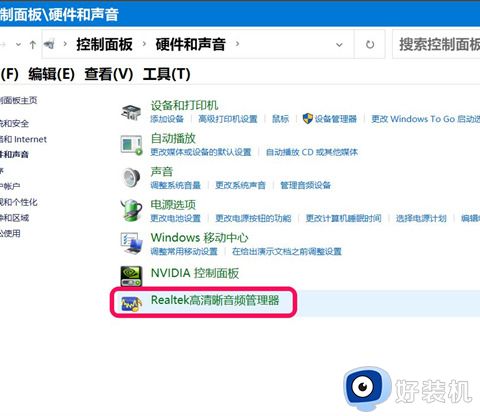
Task: Select the 'Internet' category in sidebar
Action: click(23, 139)
